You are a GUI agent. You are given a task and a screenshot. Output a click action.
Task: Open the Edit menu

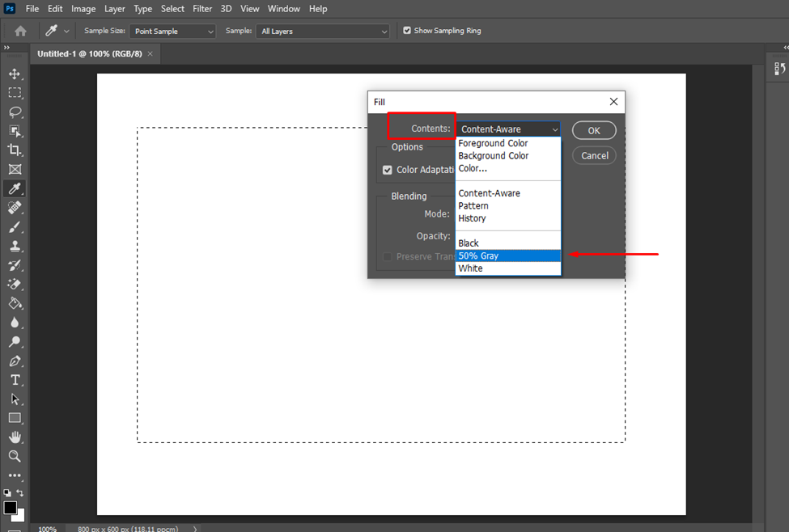tap(55, 9)
